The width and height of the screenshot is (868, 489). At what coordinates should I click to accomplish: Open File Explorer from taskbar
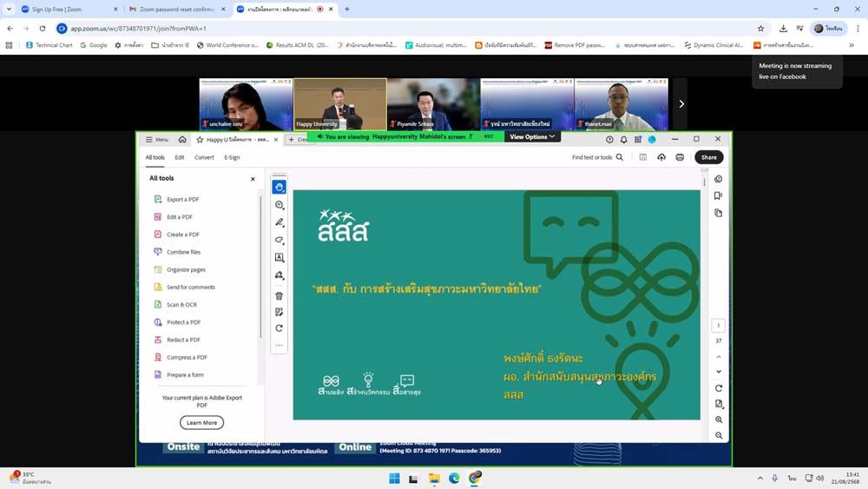pos(434,479)
